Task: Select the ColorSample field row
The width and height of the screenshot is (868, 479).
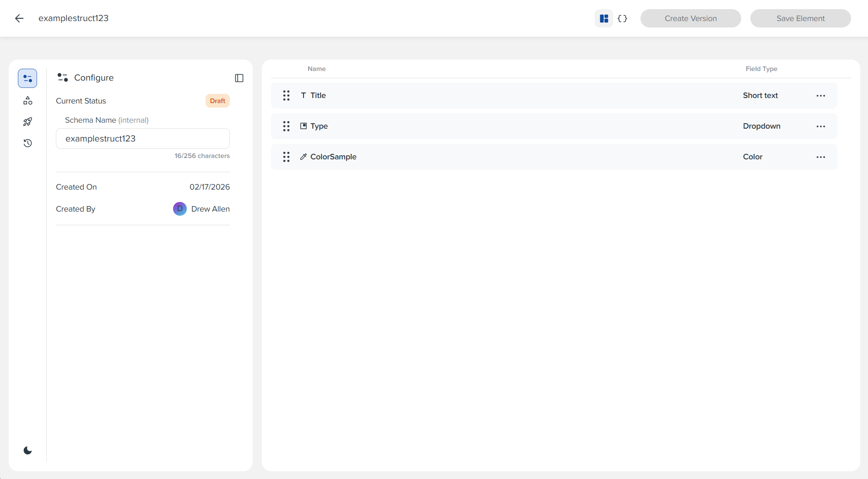Action: click(504, 157)
